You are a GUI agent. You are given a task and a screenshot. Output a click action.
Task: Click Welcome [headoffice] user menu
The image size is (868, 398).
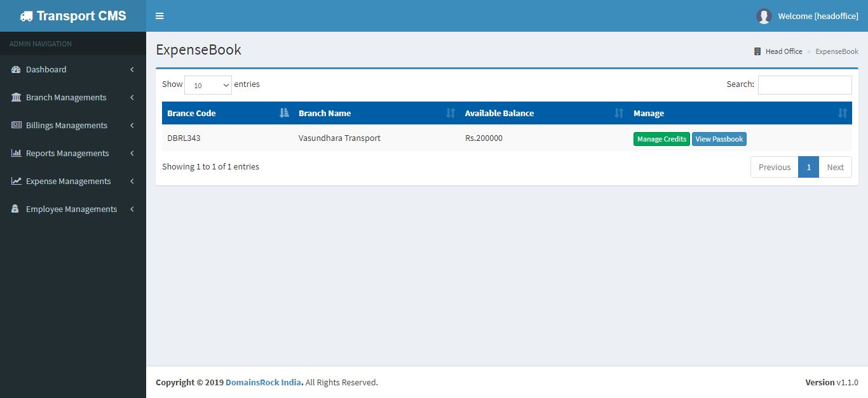[x=807, y=16]
